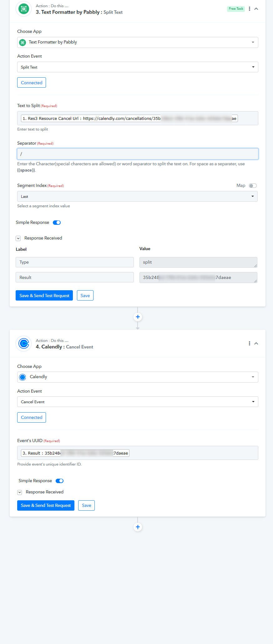Open Segment Index dropdown showing Last
Viewport: 273px width, 644px height.
pyautogui.click(x=137, y=196)
